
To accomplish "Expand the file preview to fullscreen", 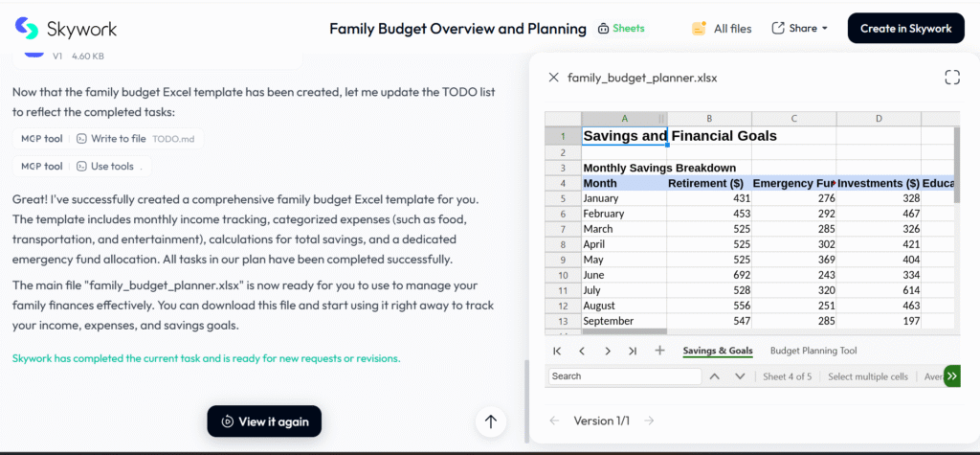I will 951,78.
